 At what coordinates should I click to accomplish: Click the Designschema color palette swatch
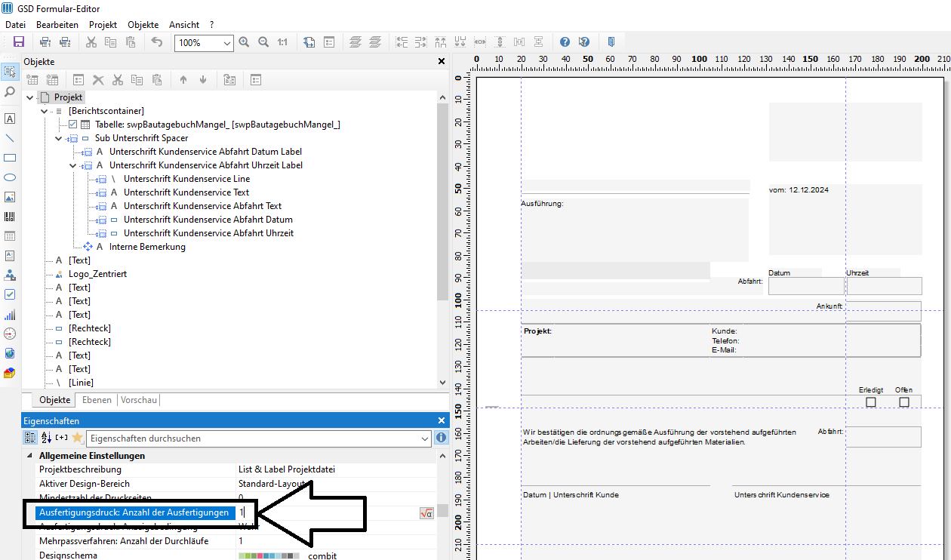point(269,555)
